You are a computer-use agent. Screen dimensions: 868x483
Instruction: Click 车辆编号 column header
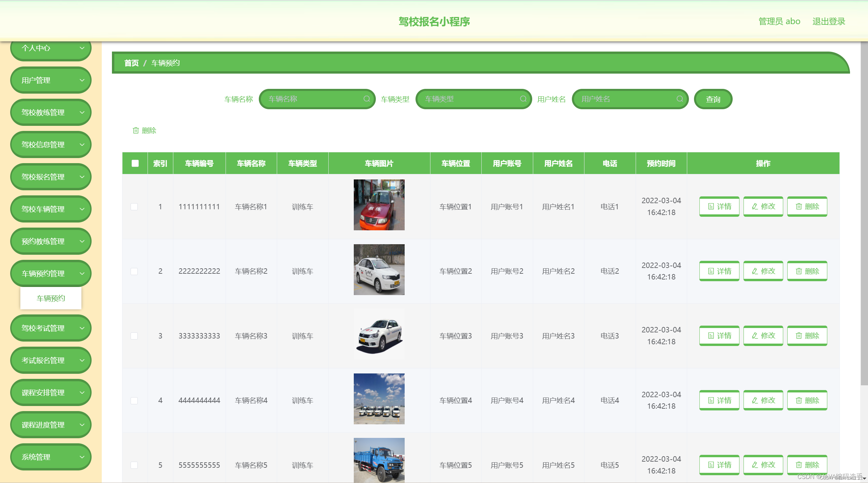tap(199, 163)
